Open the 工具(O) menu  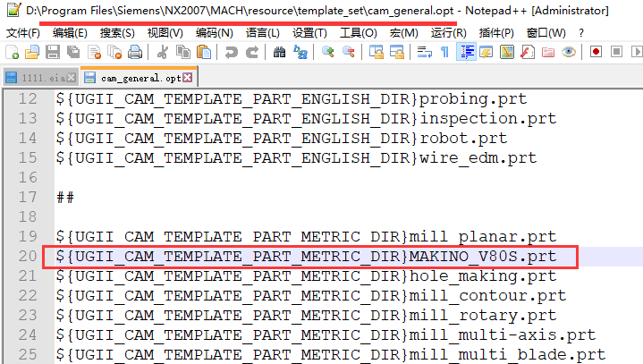(359, 33)
